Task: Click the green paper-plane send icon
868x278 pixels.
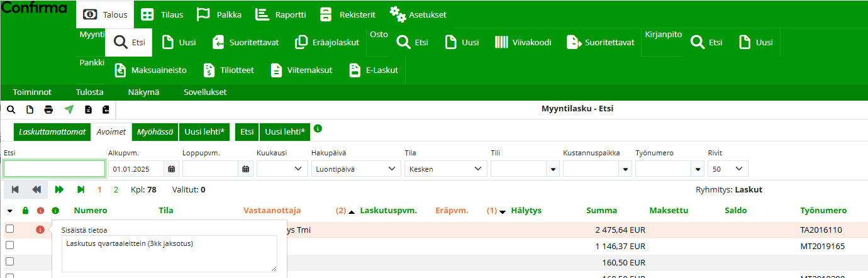Action: coord(69,109)
